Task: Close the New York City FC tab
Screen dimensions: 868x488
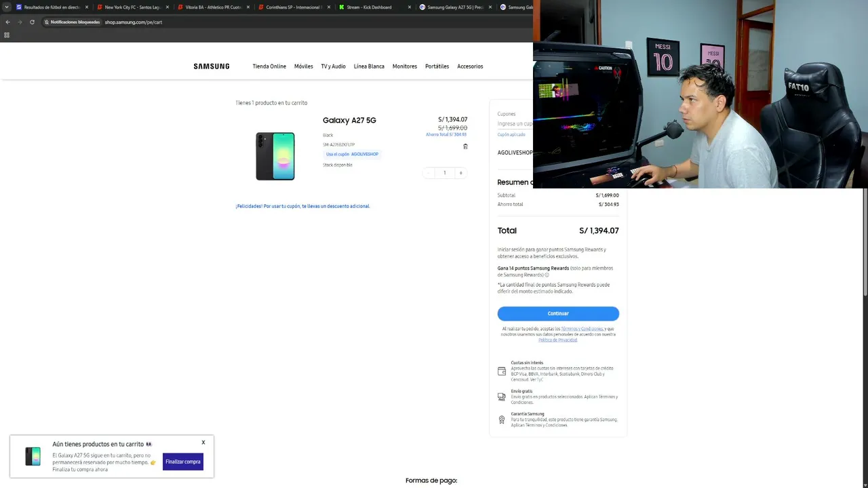Action: coord(167,7)
